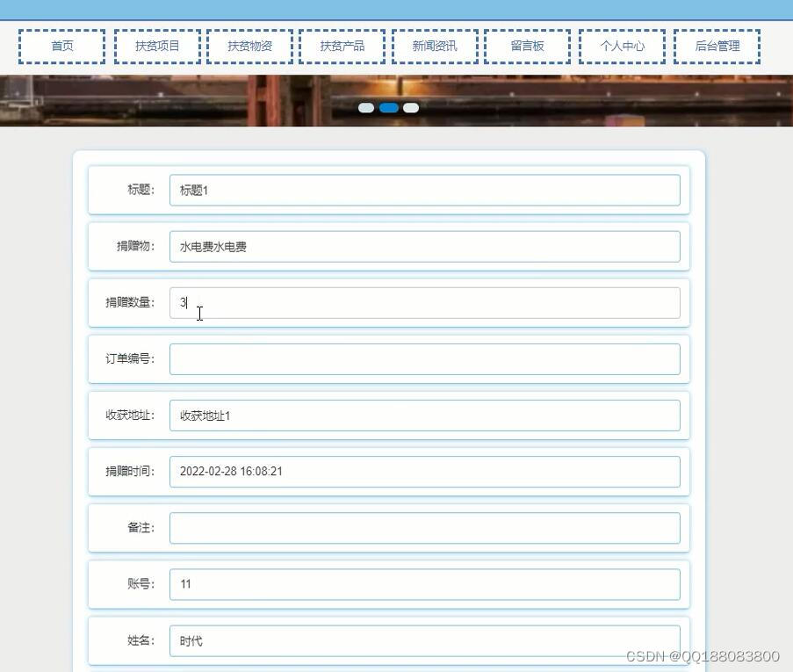Click the 标题 title field showing 标题1

pos(425,190)
